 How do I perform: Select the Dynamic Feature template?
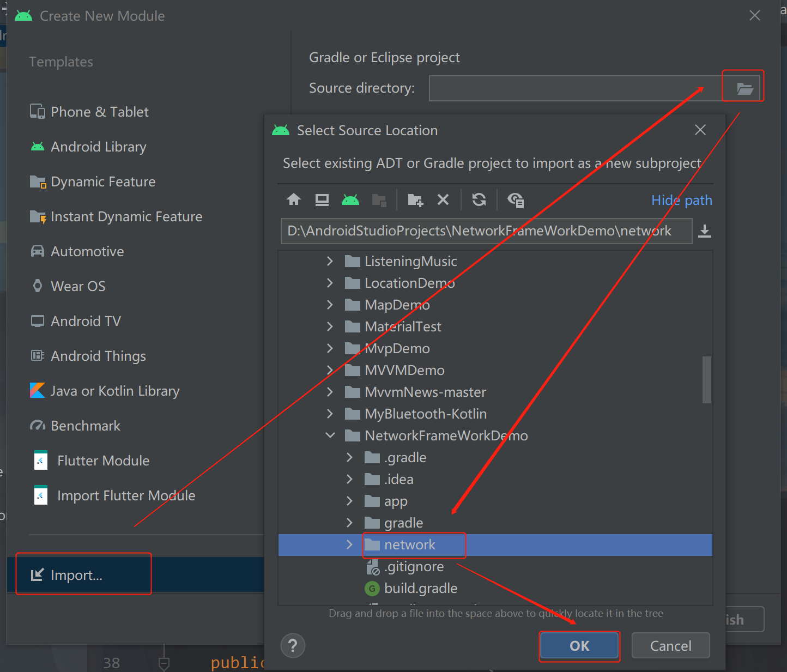click(93, 181)
